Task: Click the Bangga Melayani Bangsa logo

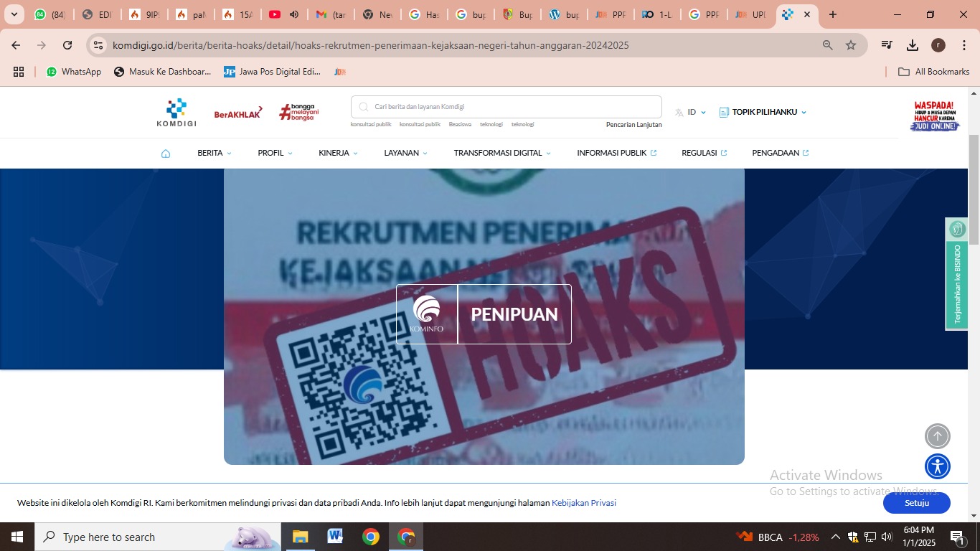Action: click(299, 112)
